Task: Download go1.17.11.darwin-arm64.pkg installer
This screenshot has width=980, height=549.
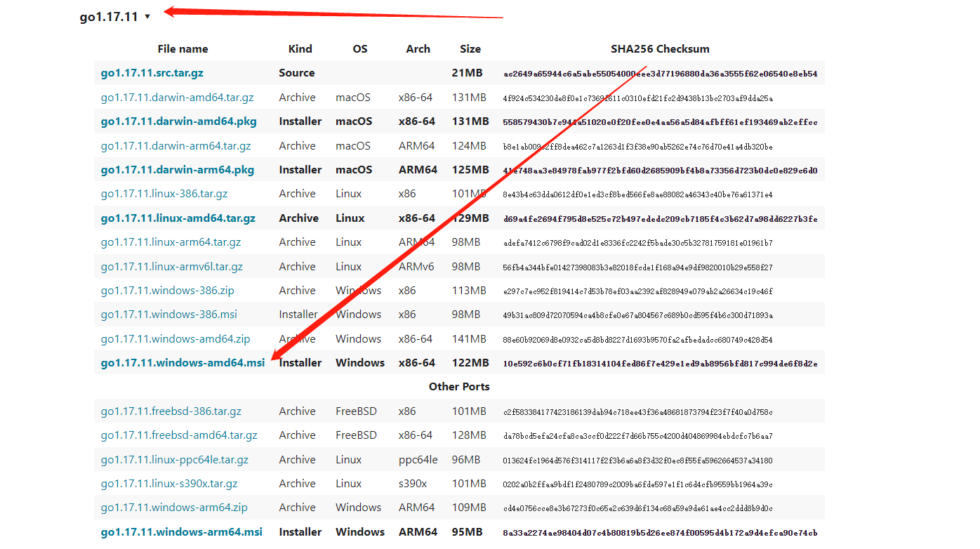Action: tap(177, 170)
